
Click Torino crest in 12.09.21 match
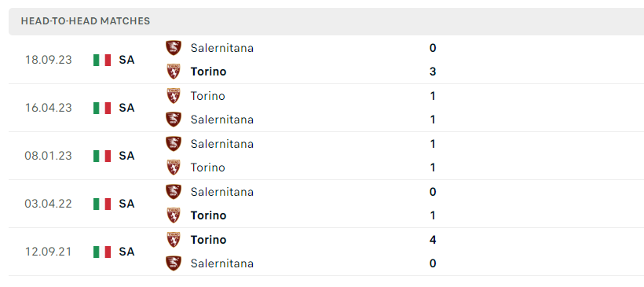pos(174,240)
